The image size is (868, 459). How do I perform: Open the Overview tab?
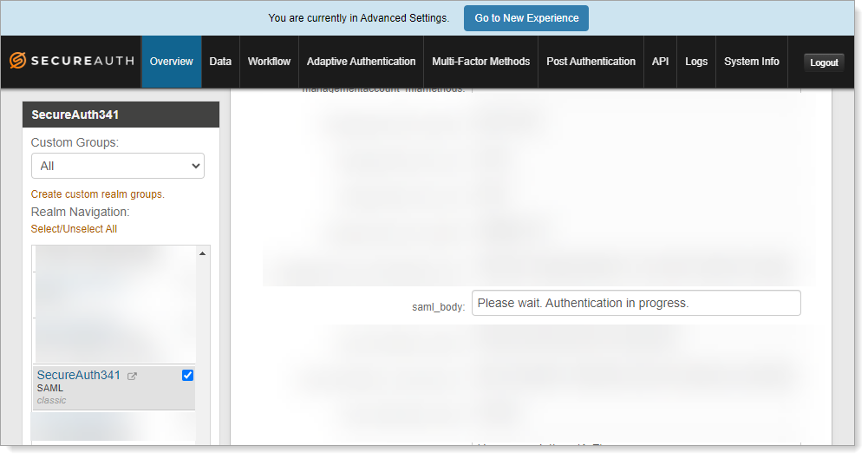(172, 62)
